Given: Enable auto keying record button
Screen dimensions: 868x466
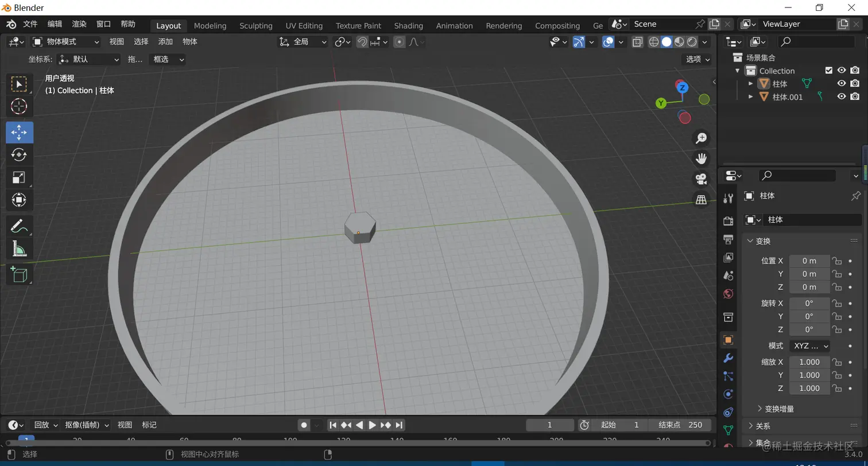Looking at the screenshot, I should (x=304, y=425).
